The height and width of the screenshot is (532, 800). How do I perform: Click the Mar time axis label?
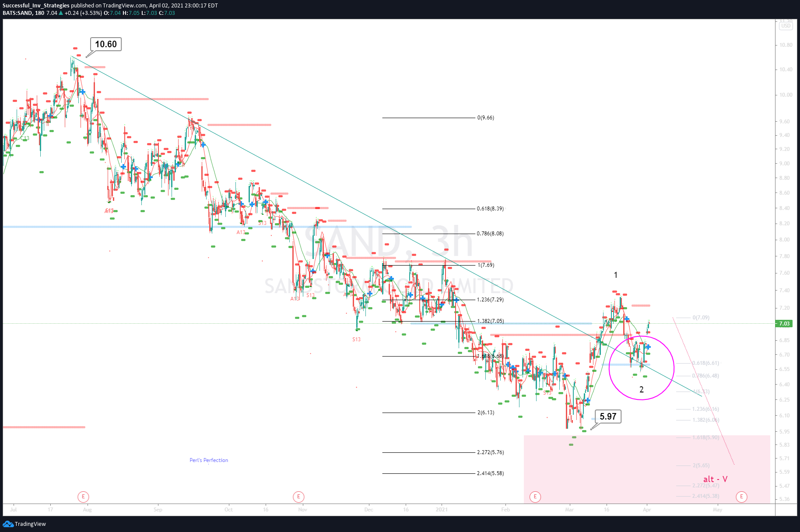click(x=569, y=510)
